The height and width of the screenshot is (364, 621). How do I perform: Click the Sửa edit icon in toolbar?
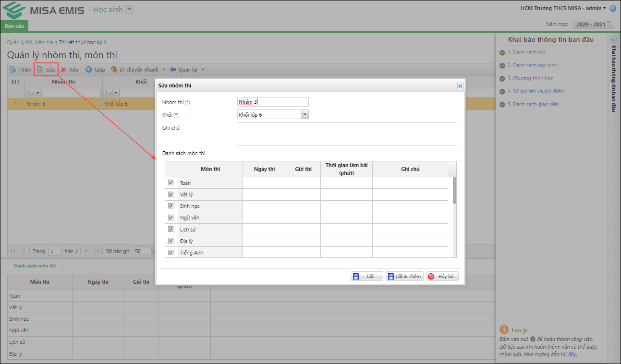41,70
